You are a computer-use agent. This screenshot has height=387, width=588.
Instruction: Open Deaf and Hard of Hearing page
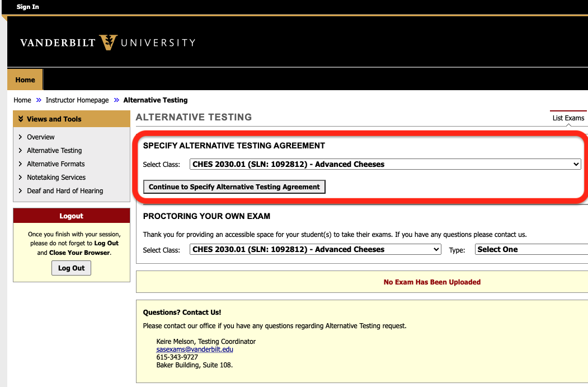65,190
